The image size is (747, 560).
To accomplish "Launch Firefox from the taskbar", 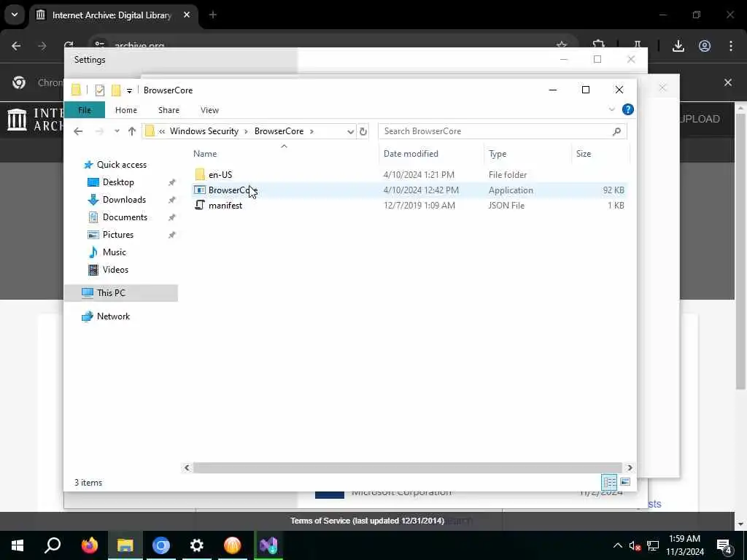I will point(90,545).
